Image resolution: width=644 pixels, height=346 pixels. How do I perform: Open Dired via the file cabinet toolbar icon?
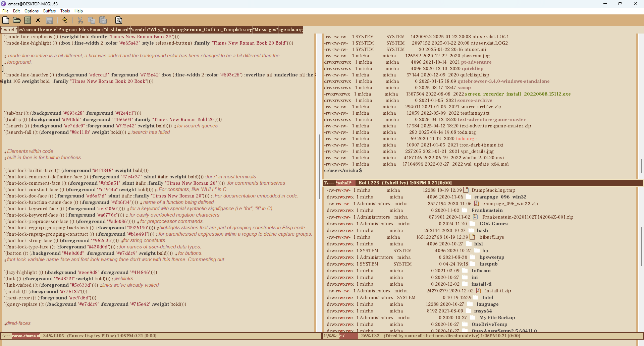(28, 20)
